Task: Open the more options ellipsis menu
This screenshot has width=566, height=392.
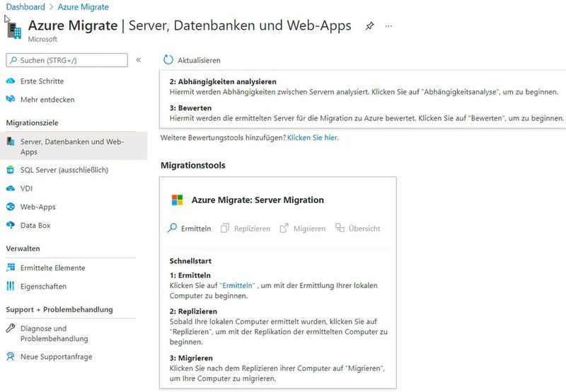Action: 388,26
